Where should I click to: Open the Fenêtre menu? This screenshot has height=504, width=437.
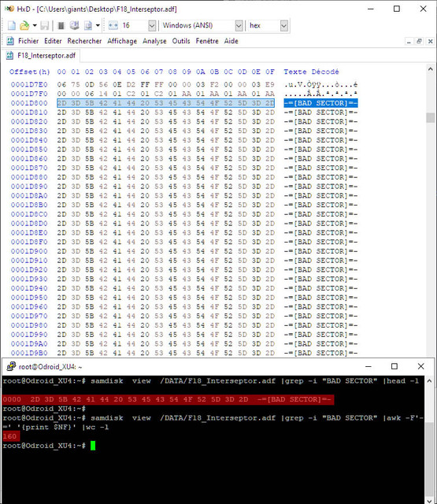(x=207, y=41)
